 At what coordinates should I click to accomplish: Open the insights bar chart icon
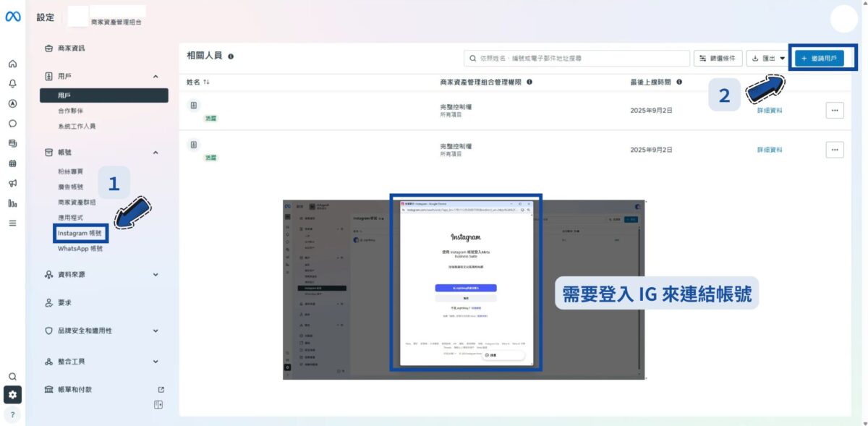coord(12,203)
